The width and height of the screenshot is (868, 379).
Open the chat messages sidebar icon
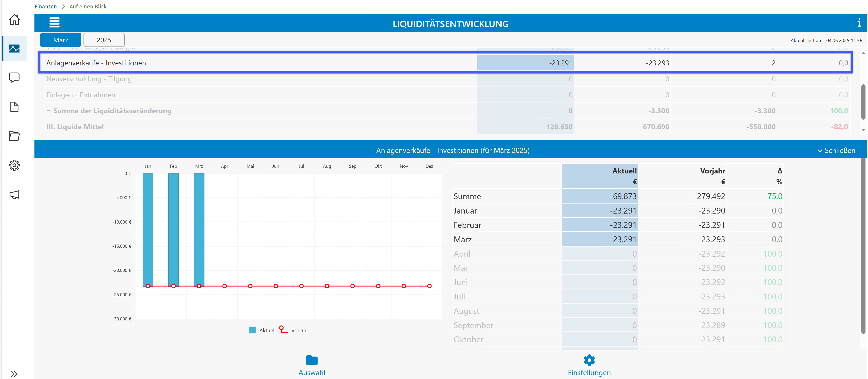(x=14, y=78)
